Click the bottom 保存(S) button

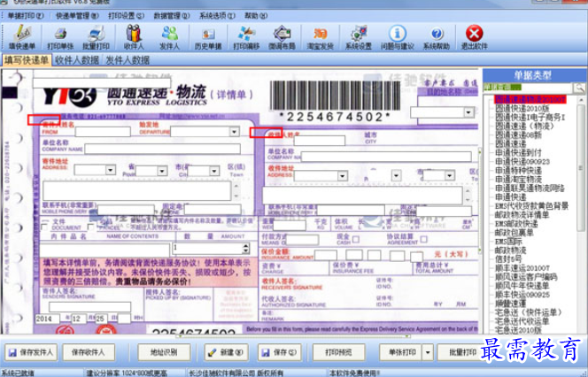[279, 352]
